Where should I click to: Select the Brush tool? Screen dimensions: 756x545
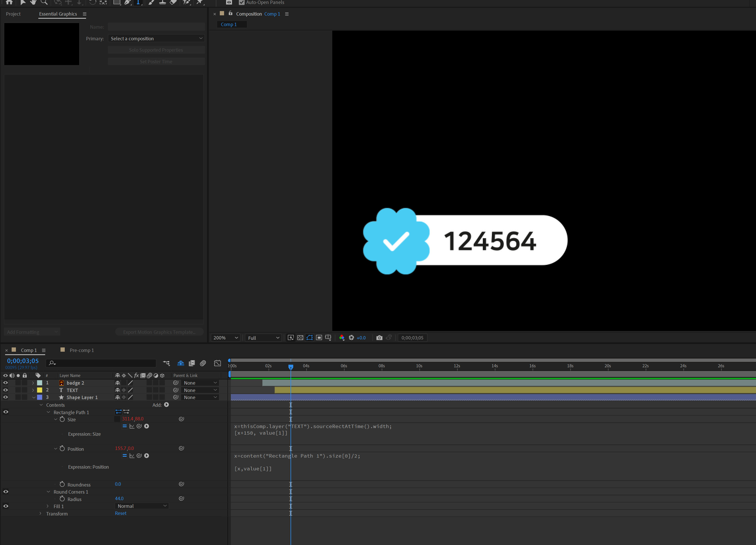[151, 2]
